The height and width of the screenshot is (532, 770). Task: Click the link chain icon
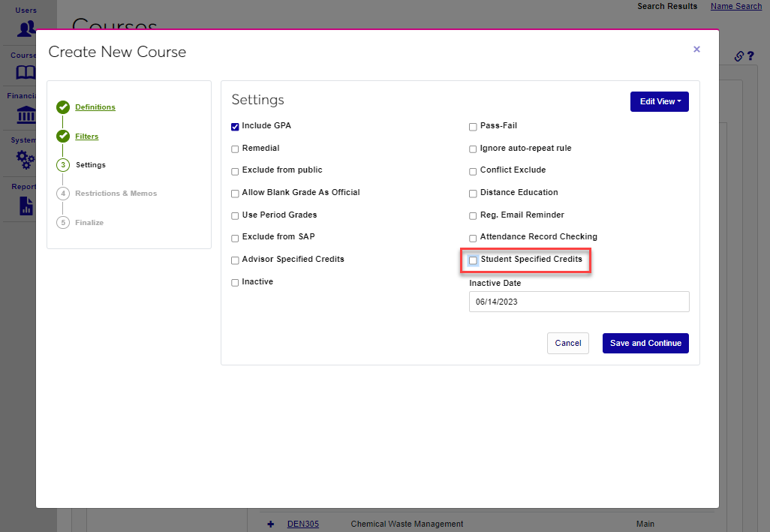point(738,56)
